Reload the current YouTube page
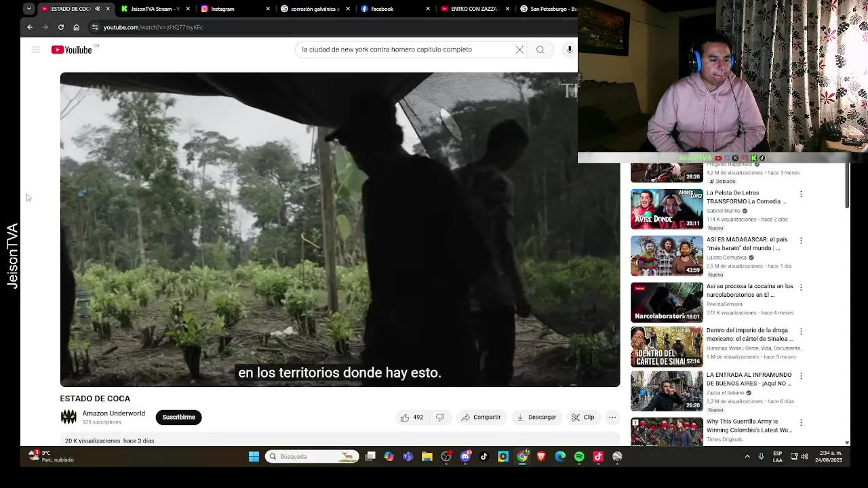 click(x=61, y=27)
